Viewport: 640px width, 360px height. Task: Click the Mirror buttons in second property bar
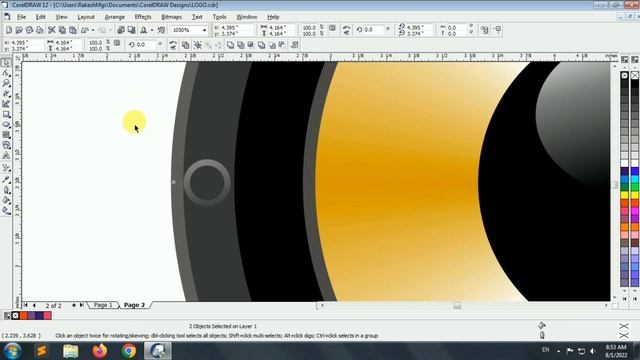click(x=173, y=45)
